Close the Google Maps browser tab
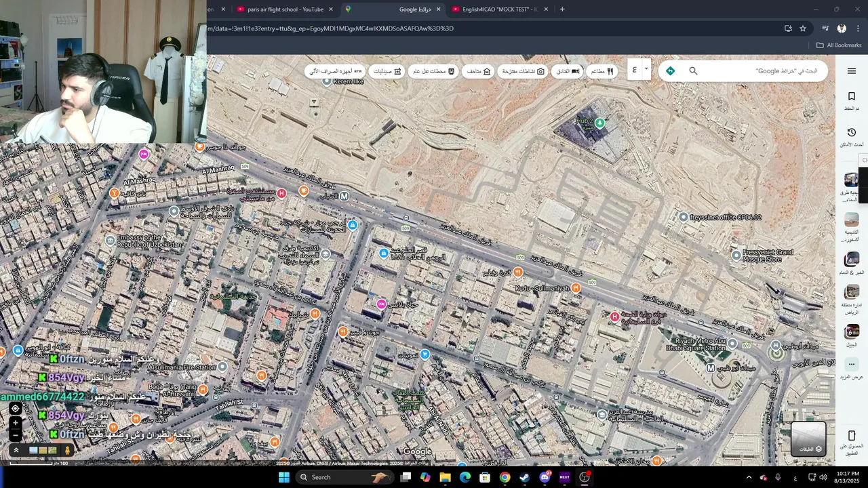Viewport: 868px width, 488px height. 438,9
